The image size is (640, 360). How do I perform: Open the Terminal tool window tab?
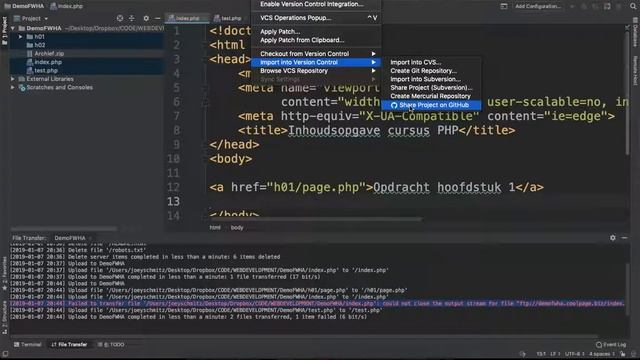point(27,344)
